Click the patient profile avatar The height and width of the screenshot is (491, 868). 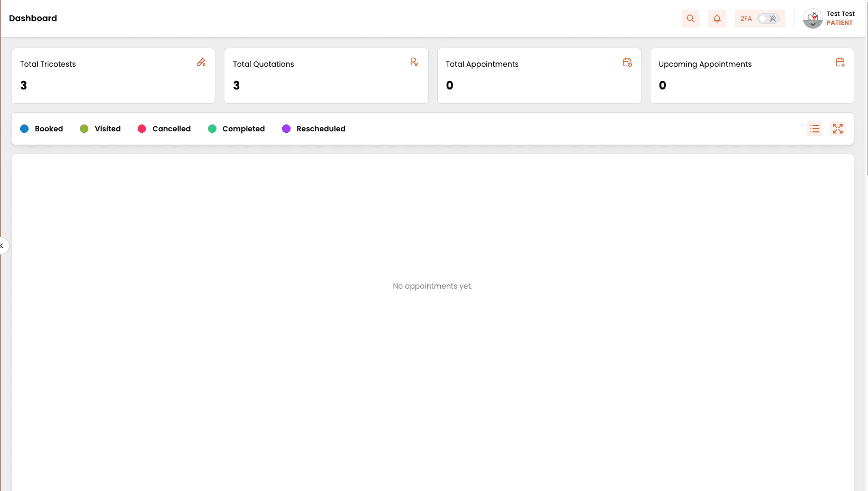click(812, 17)
